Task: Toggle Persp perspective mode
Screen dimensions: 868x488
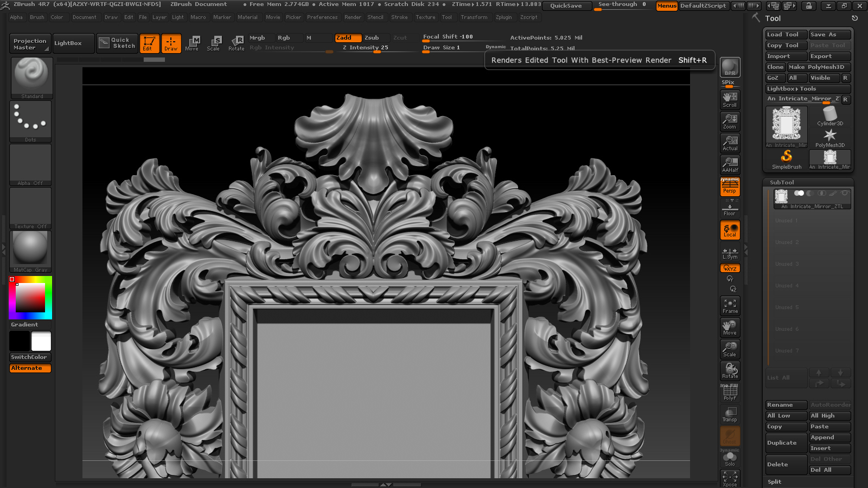Action: coord(730,187)
